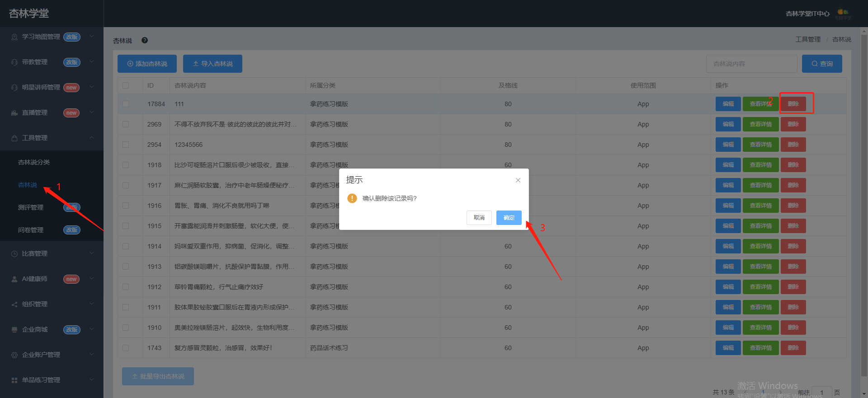Check the box for row ID 17884
This screenshot has height=398, width=868.
click(x=126, y=104)
